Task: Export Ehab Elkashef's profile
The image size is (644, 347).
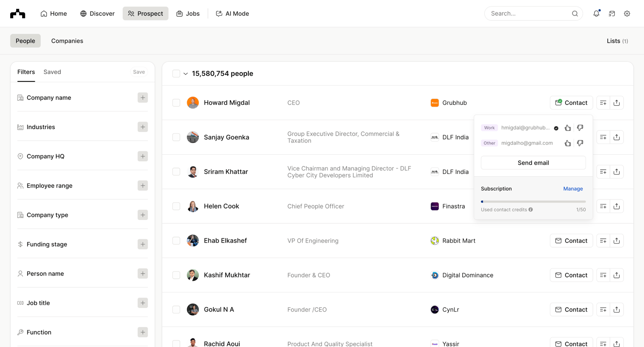Action: point(617,241)
